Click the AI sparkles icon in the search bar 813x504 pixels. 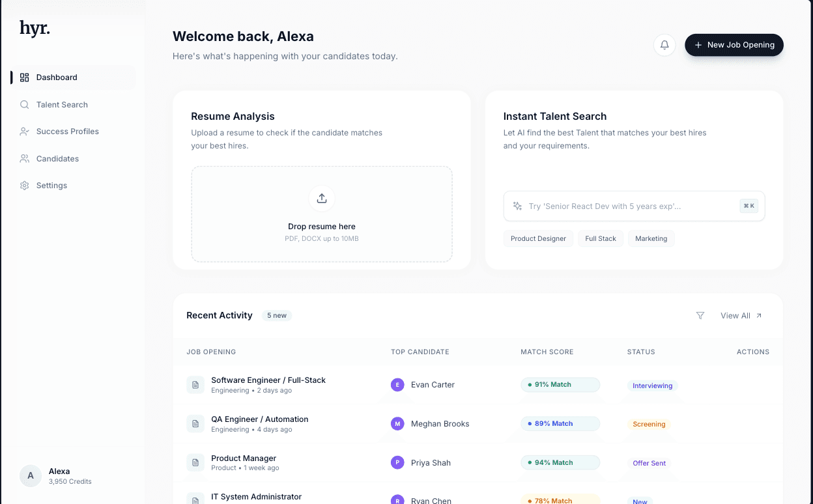click(517, 206)
